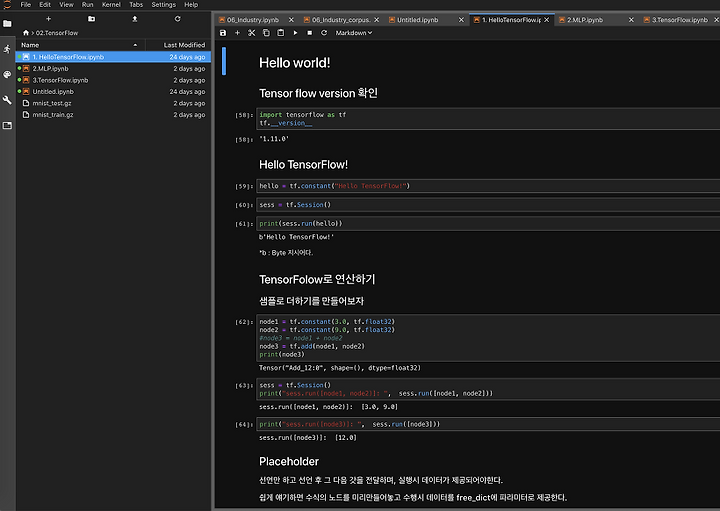720x511 pixels.
Task: Open the wrench tools sidebar panel
Action: pos(7,100)
